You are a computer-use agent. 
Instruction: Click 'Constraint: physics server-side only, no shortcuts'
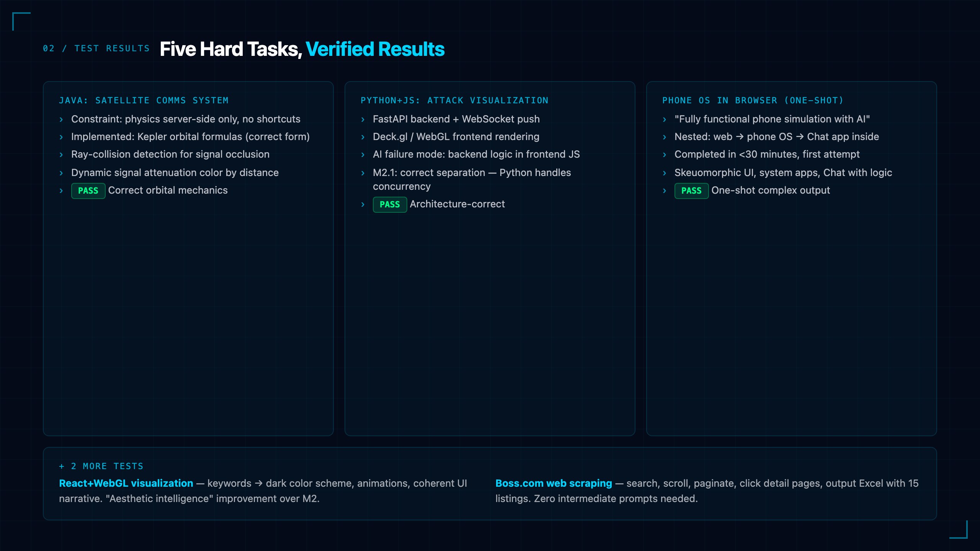(186, 119)
